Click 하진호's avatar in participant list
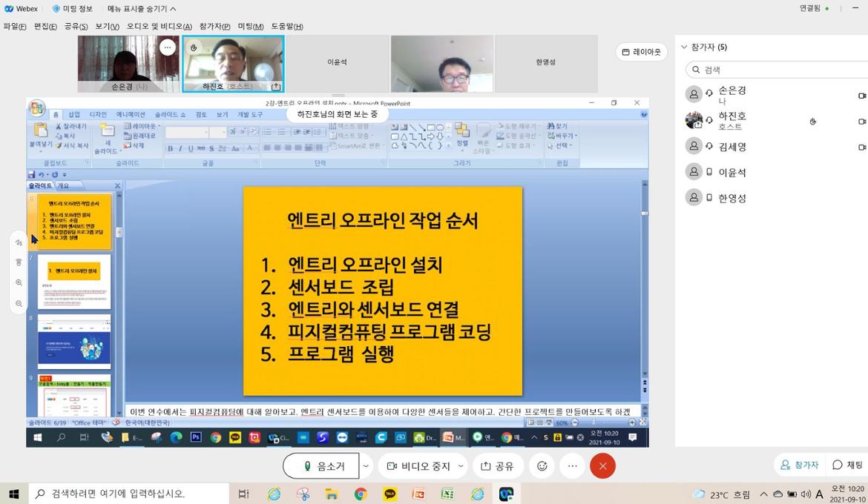The image size is (868, 504). [694, 120]
